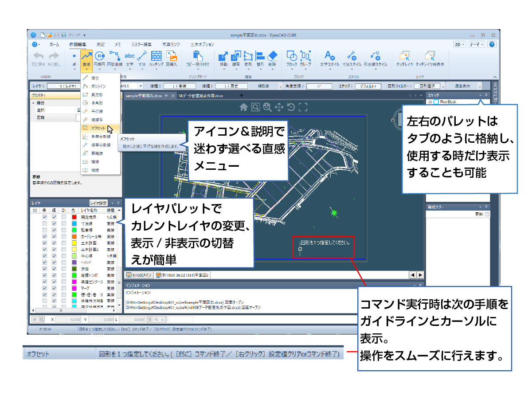Click the orange swatch of ガードレール等 layer

[x=74, y=237]
